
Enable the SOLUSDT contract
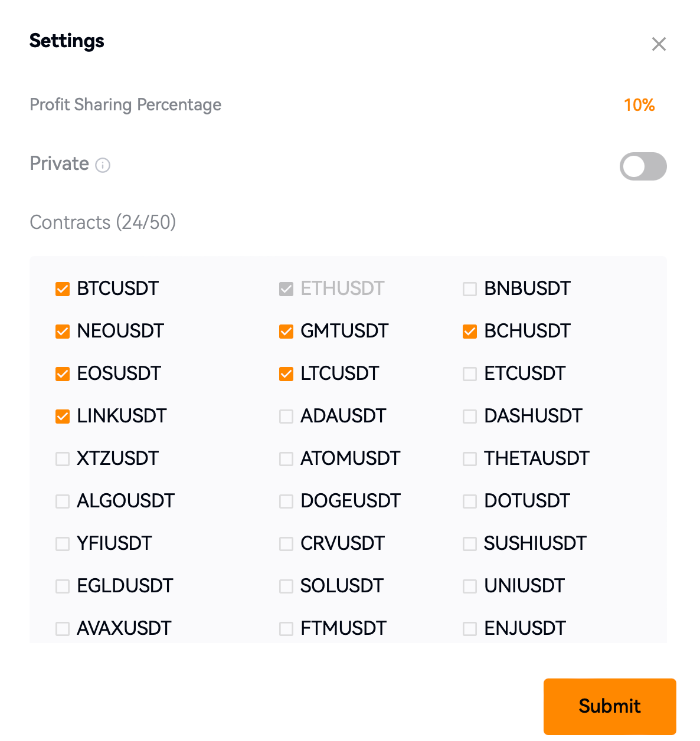(286, 586)
